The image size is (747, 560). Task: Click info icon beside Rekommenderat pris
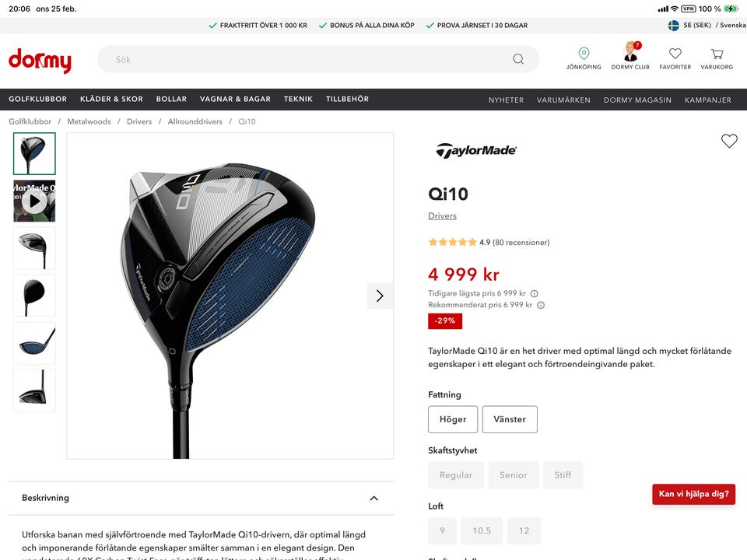point(541,305)
